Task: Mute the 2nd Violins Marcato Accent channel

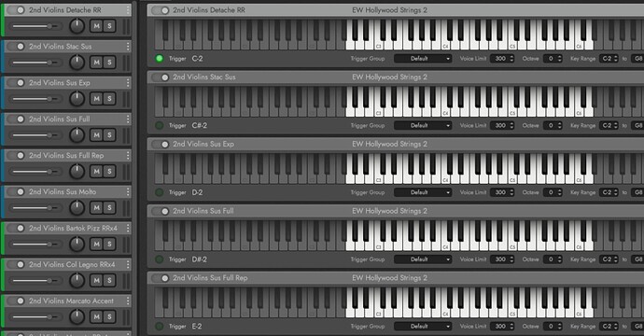Action: [96, 316]
